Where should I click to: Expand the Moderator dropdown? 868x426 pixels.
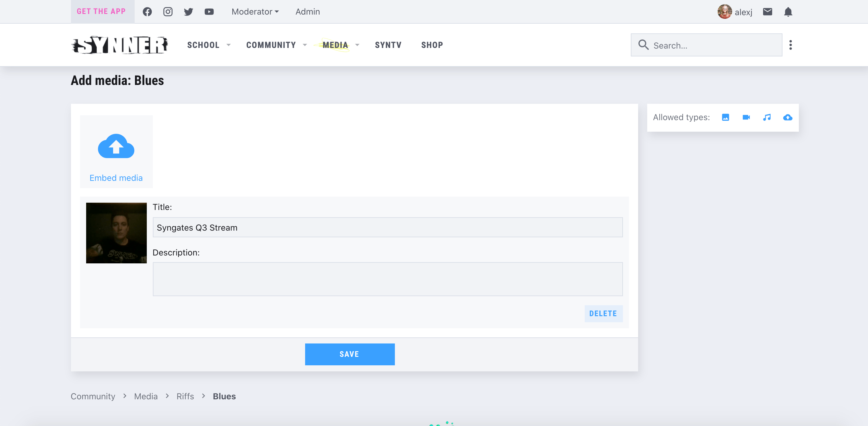[x=255, y=12]
